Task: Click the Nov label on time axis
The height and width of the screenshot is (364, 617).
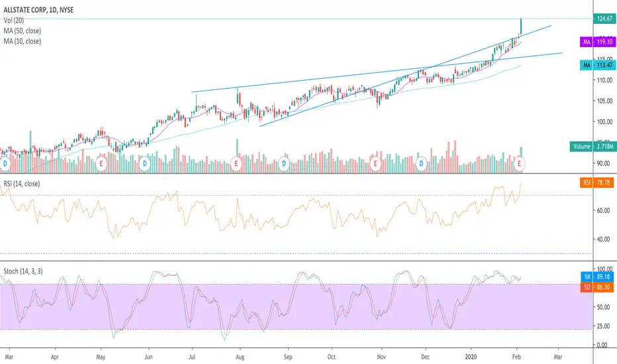Action: 381,357
